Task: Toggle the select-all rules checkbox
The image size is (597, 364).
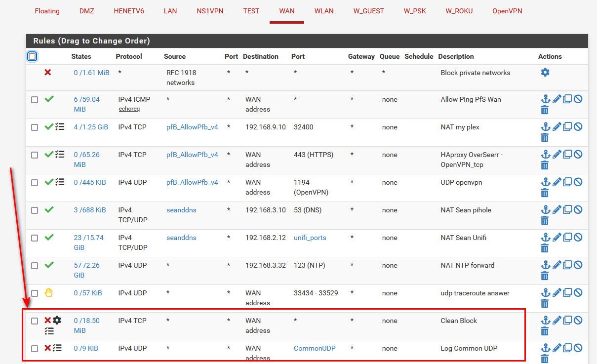Action: tap(32, 56)
